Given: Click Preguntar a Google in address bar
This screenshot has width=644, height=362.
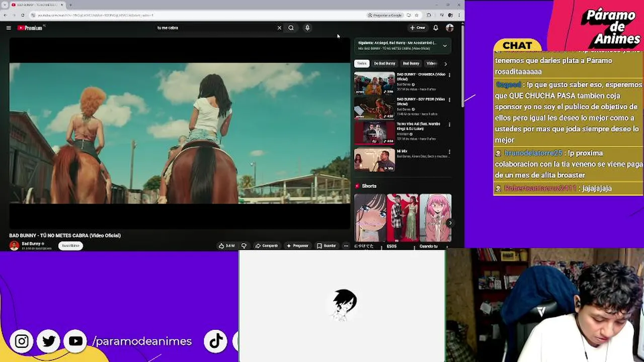Looking at the screenshot, I should 385,15.
